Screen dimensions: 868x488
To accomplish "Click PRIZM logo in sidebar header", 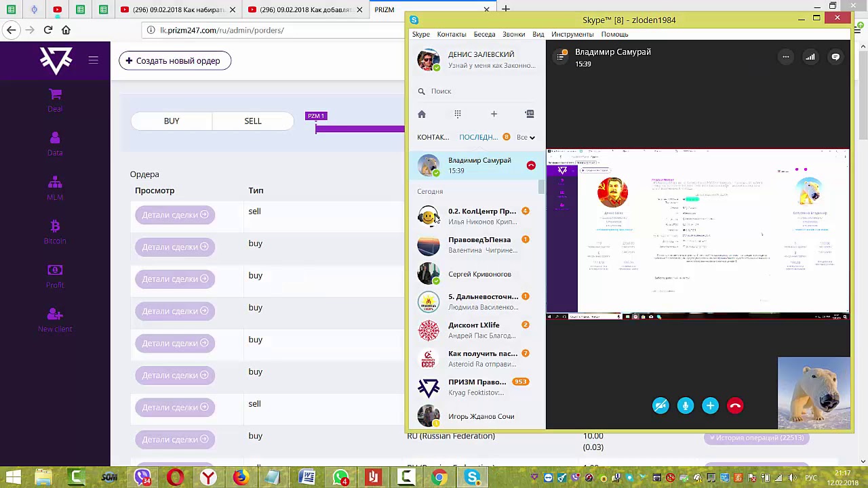I will point(56,61).
